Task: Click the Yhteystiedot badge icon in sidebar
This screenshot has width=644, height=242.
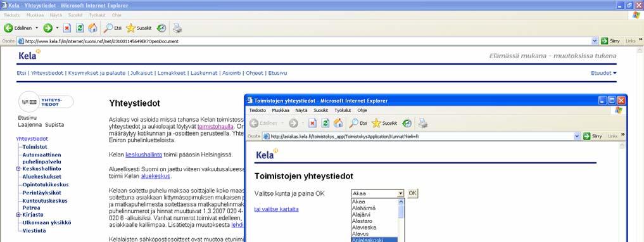Action: pos(46,101)
